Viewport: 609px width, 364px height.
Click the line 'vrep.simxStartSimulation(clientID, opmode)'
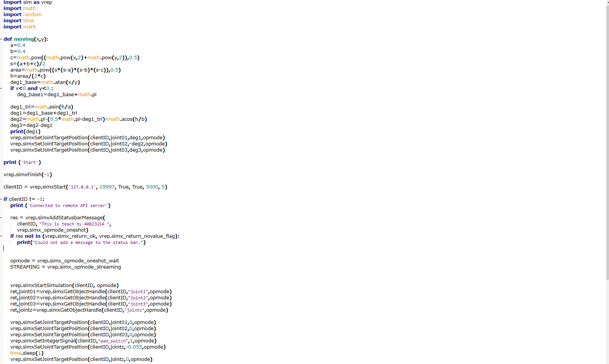[x=64, y=286]
